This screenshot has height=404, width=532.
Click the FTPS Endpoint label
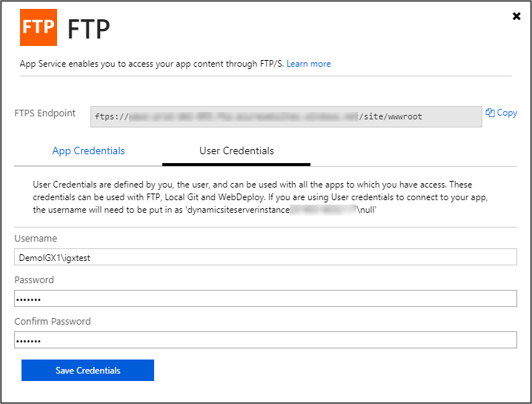point(45,113)
